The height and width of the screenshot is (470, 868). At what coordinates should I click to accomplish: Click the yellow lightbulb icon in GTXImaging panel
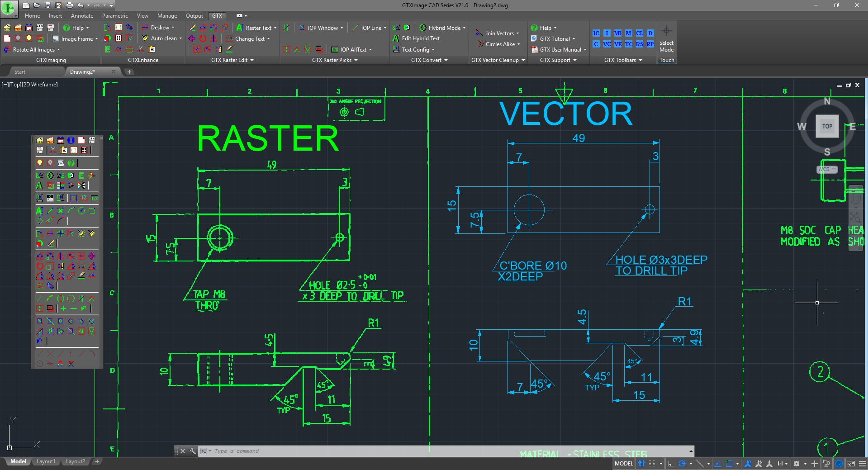(29, 38)
